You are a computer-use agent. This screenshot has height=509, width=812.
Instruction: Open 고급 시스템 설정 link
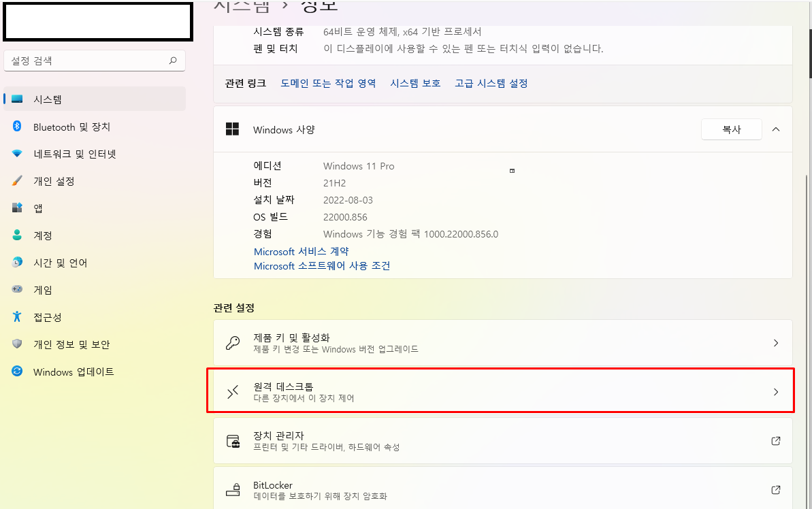[x=491, y=84]
